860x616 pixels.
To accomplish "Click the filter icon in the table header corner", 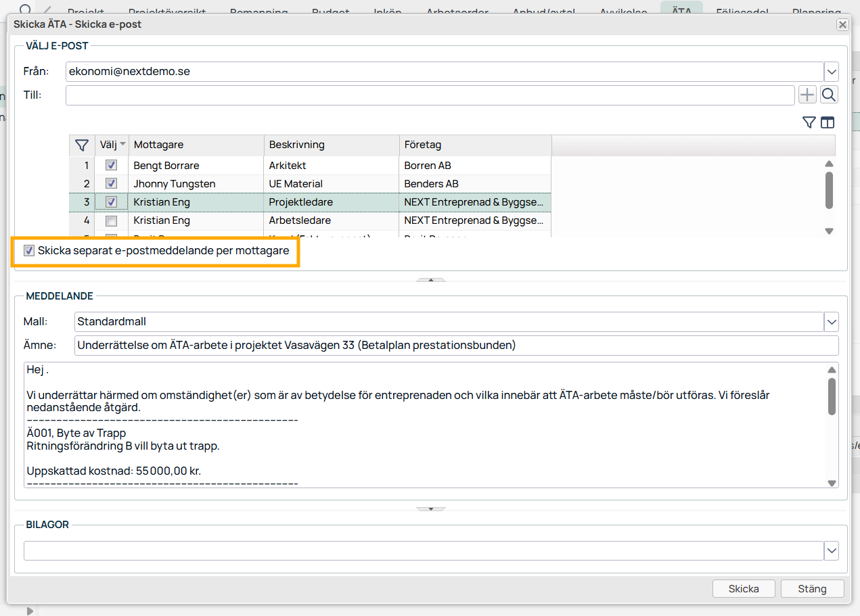I will point(82,145).
